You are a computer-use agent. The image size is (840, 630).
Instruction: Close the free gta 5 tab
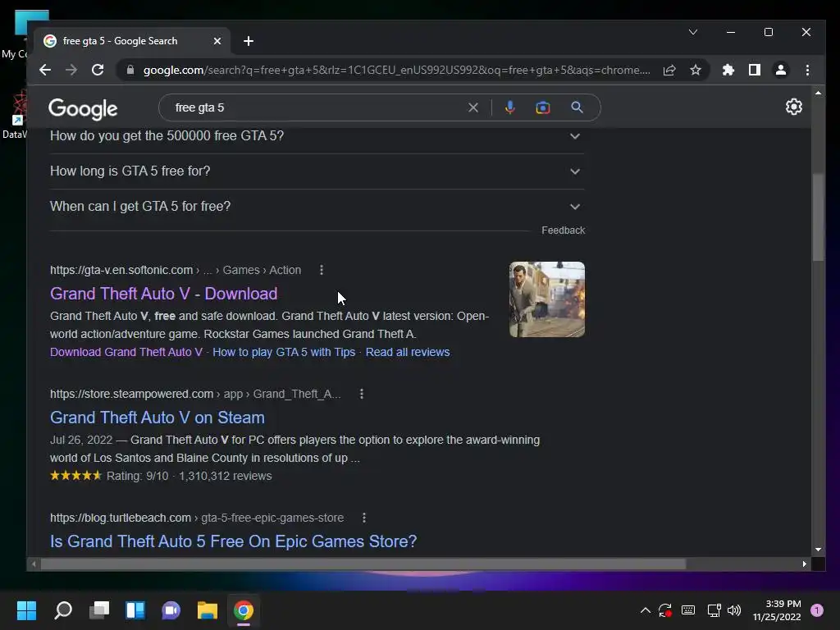(217, 41)
